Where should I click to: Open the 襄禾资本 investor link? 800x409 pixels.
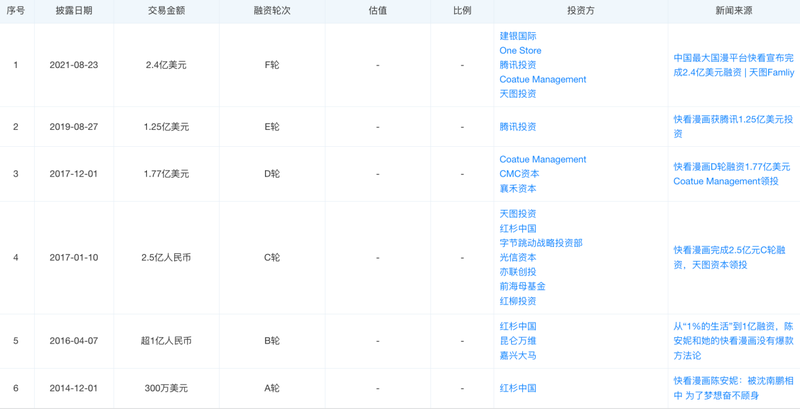518,189
